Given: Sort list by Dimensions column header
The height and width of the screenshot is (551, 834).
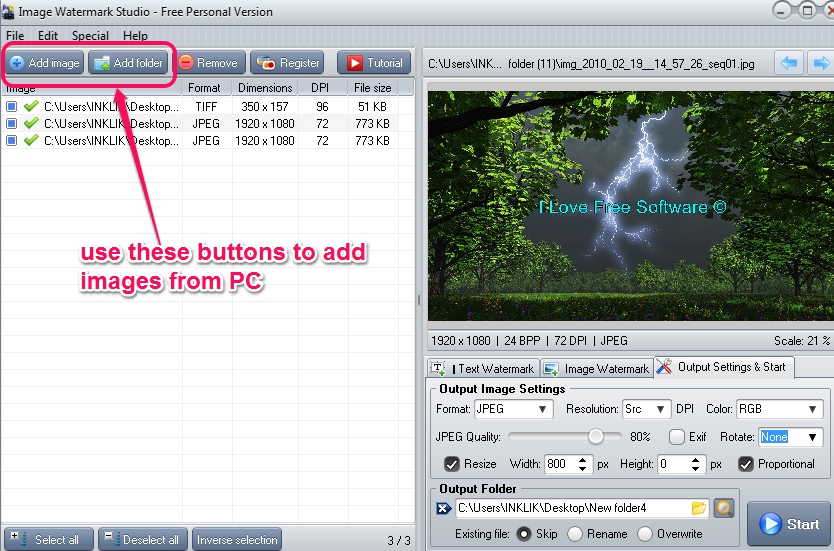Looking at the screenshot, I should 265,88.
